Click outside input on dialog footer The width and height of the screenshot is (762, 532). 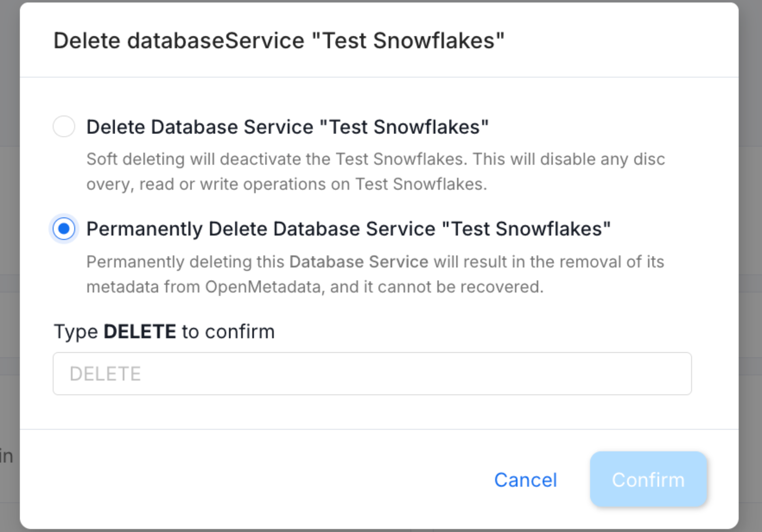[x=260, y=480]
